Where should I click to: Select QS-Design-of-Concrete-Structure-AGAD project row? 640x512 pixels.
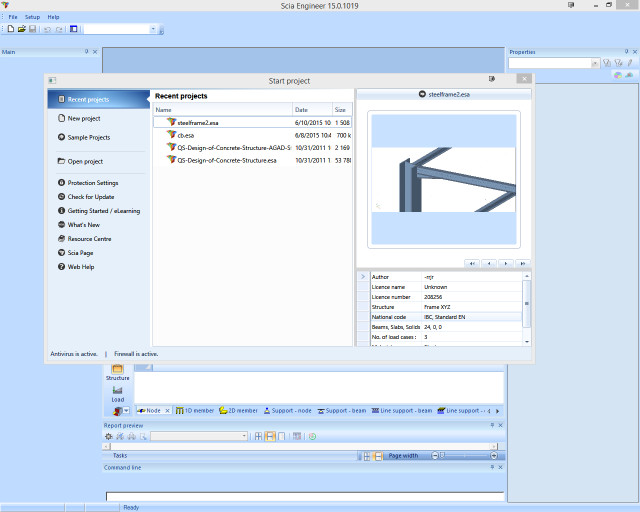click(x=252, y=147)
